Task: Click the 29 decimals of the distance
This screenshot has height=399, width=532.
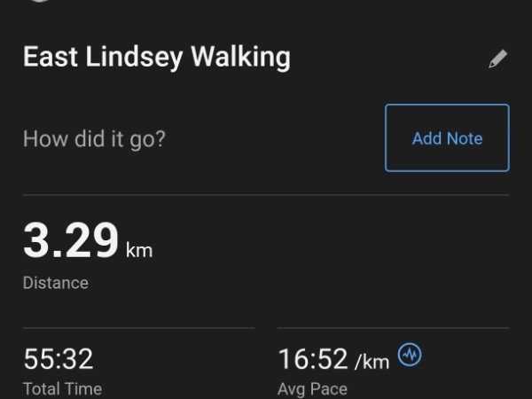Action: 91,239
